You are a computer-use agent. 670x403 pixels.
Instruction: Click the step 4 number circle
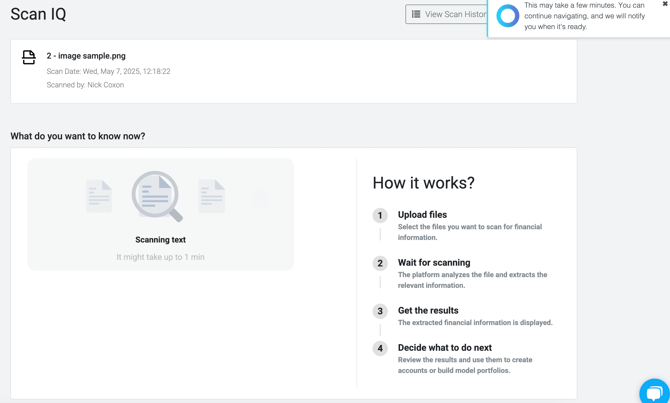coord(380,348)
